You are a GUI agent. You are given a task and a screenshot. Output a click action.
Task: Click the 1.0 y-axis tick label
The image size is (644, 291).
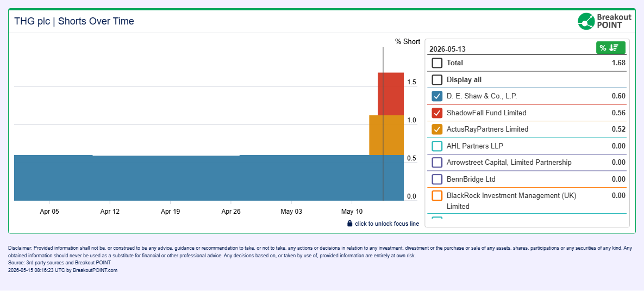[412, 120]
